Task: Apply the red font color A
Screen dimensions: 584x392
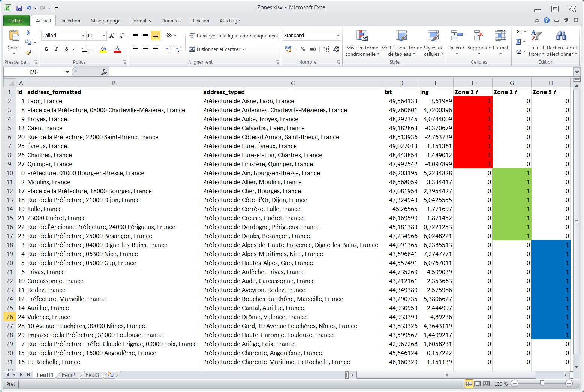Action: coord(117,49)
